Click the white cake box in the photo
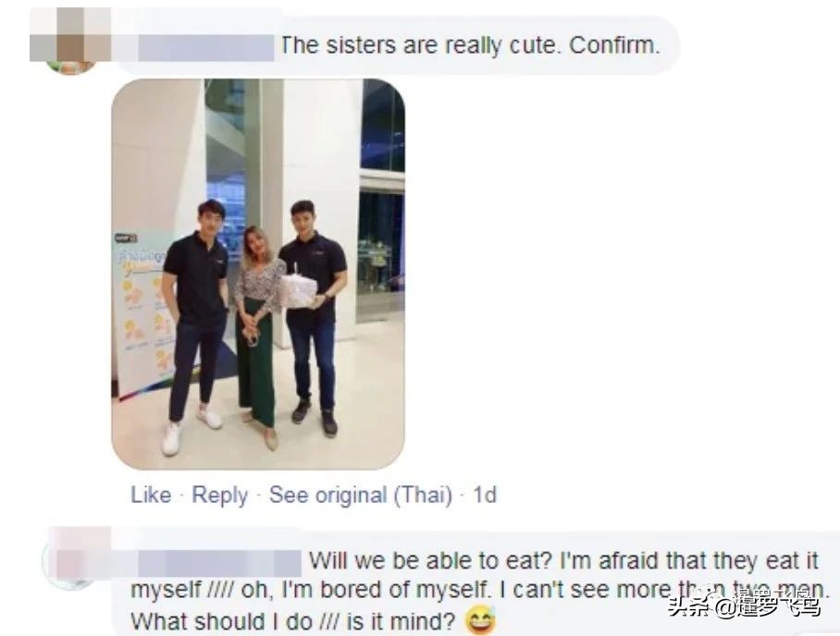This screenshot has height=636, width=840. click(x=299, y=290)
